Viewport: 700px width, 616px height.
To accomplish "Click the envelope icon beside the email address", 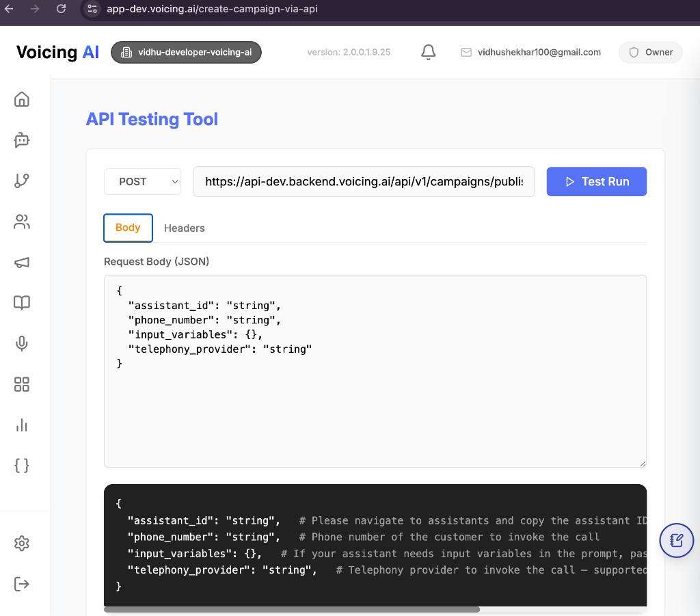I will (x=466, y=52).
